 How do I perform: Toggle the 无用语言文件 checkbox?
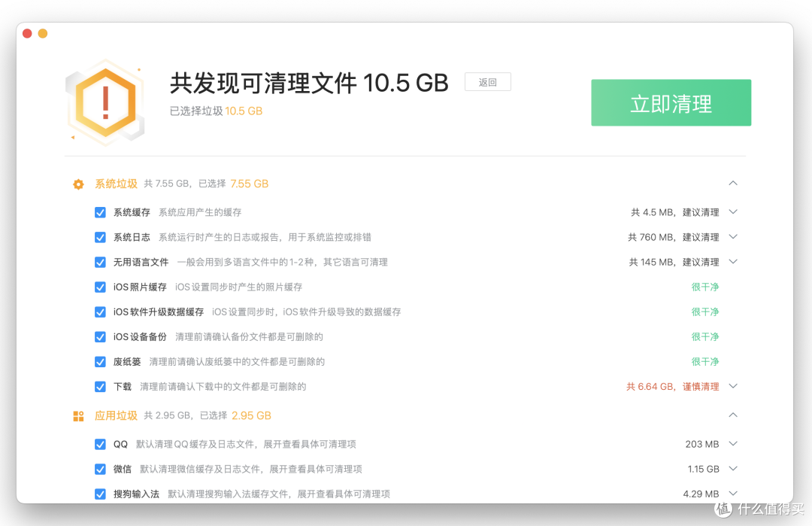(101, 262)
